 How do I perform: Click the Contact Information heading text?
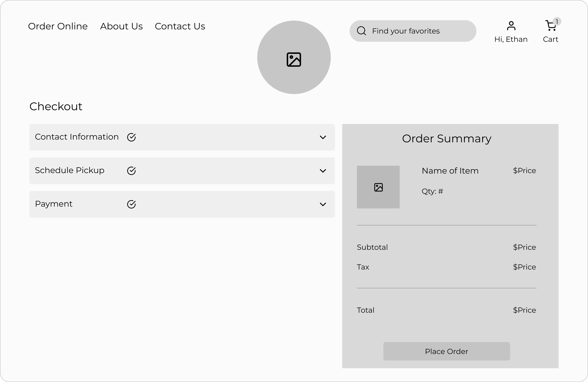coord(77,137)
